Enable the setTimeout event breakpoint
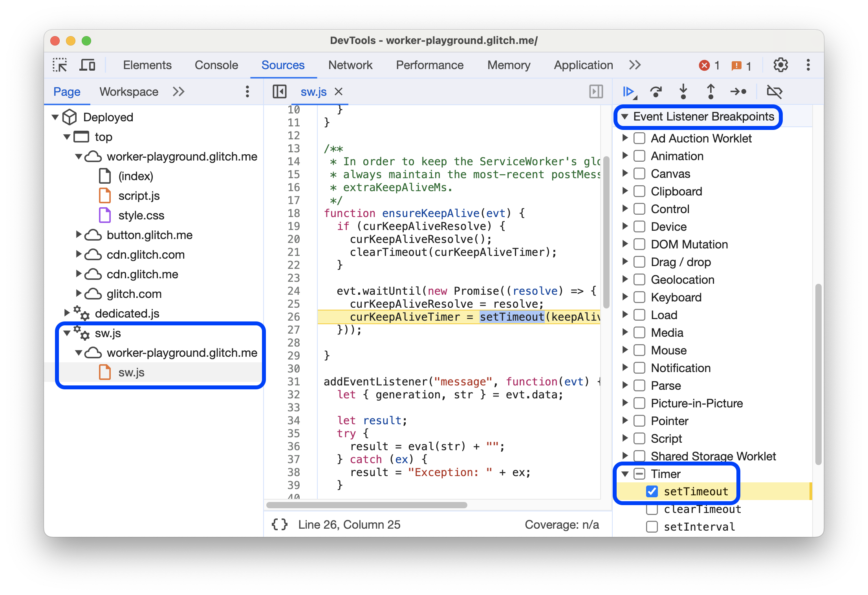The image size is (868, 595). click(653, 491)
